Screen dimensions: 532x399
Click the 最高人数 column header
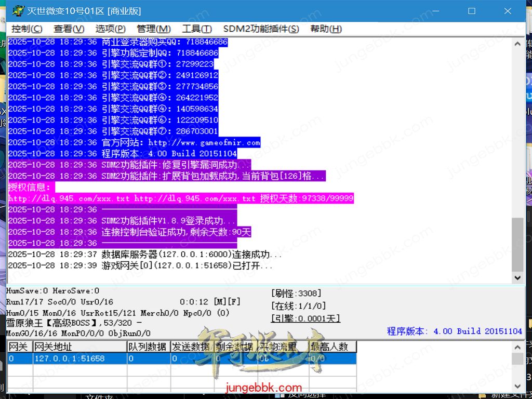[332, 347]
